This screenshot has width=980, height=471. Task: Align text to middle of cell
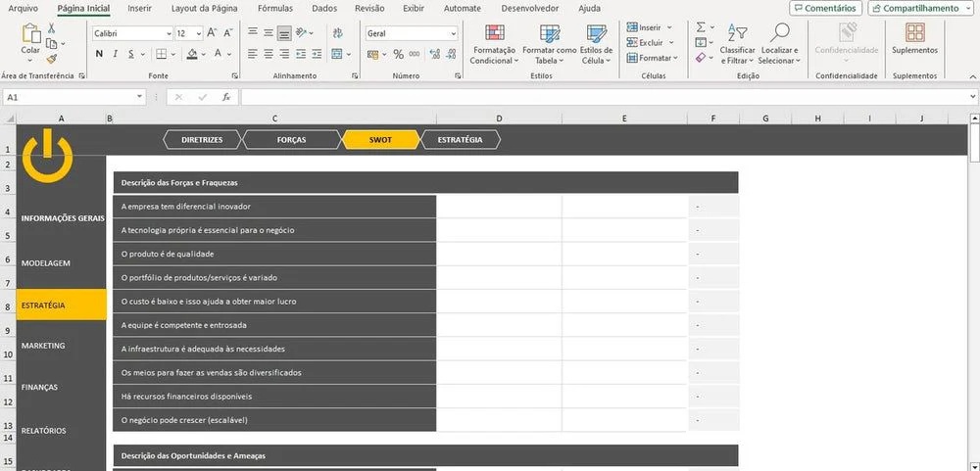click(269, 33)
